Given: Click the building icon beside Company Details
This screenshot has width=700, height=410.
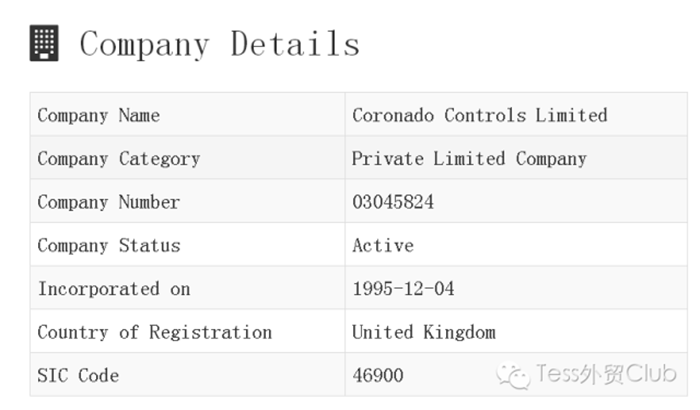Looking at the screenshot, I should coord(44,43).
